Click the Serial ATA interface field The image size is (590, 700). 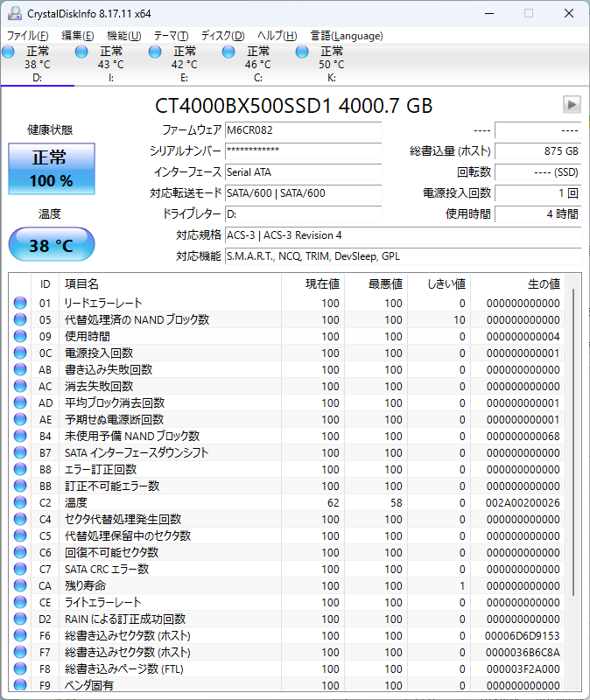pyautogui.click(x=303, y=171)
